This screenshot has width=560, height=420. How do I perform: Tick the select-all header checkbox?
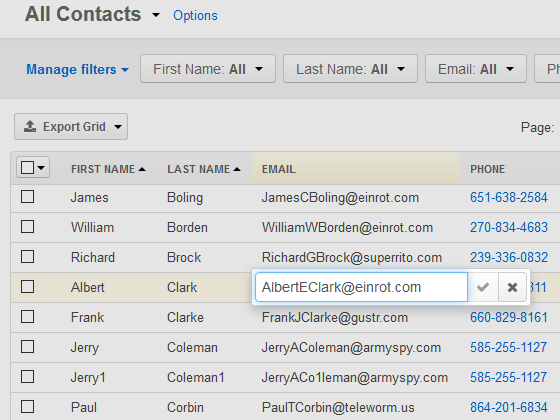click(28, 167)
